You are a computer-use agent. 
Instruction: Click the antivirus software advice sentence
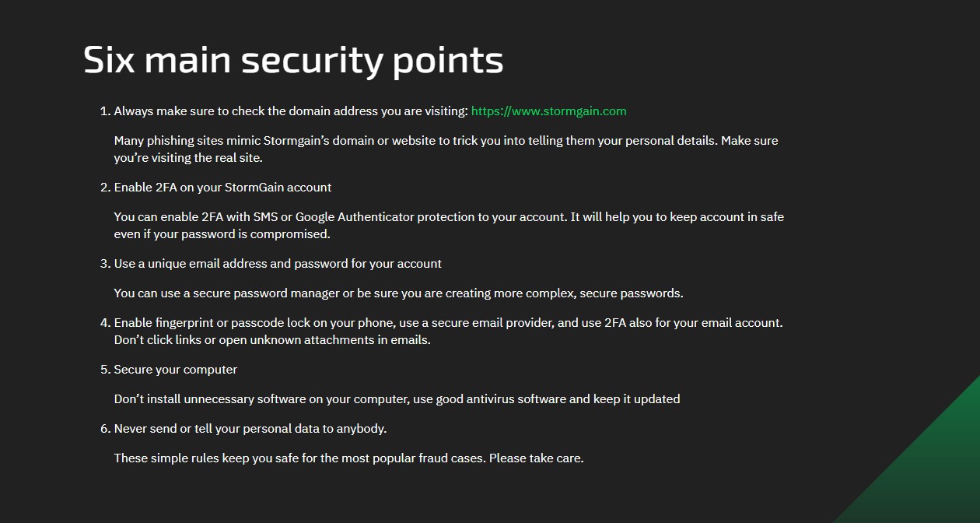(397, 399)
